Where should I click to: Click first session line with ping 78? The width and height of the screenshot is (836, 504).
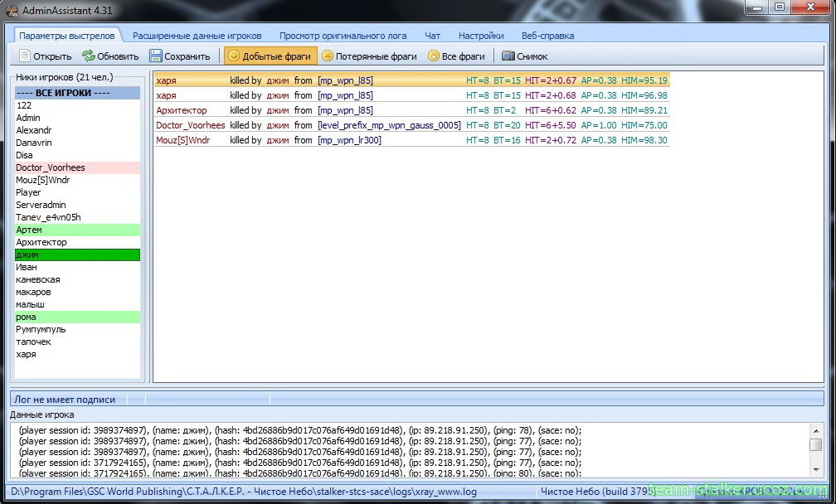pyautogui.click(x=300, y=430)
